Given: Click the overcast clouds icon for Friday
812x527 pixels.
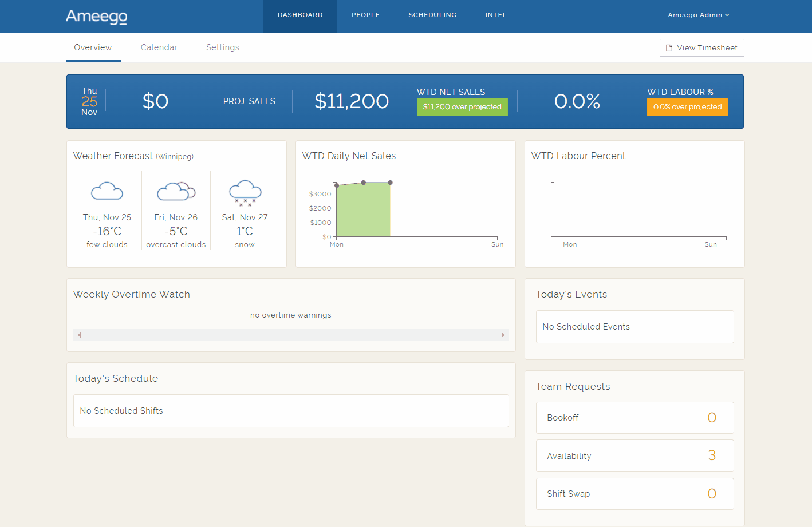Looking at the screenshot, I should click(x=176, y=191).
